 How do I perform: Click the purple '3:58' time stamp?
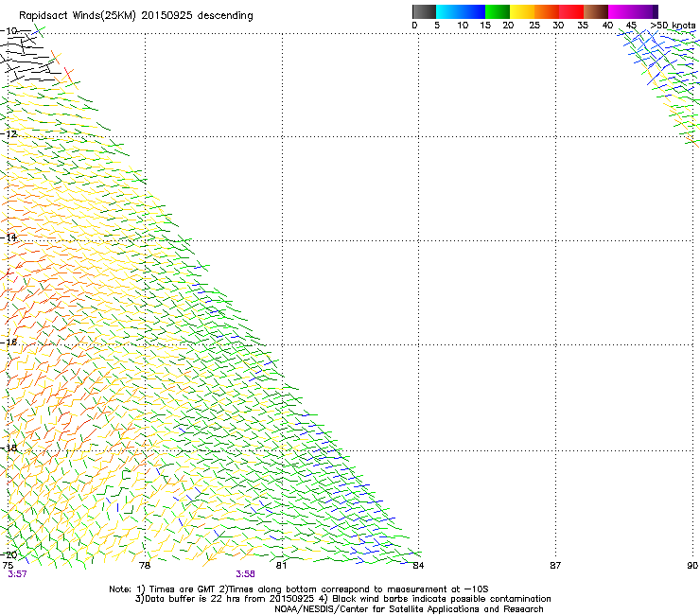[x=246, y=574]
